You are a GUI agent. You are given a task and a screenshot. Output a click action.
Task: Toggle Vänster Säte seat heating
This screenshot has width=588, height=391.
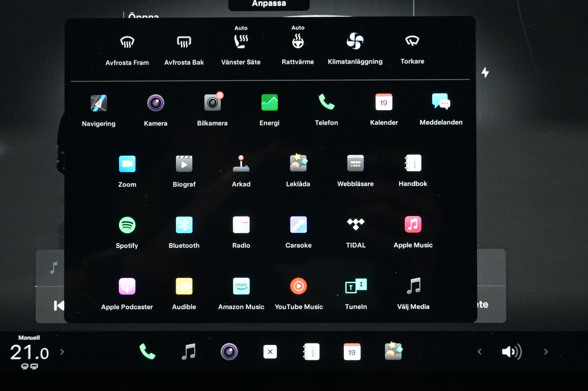click(x=241, y=41)
